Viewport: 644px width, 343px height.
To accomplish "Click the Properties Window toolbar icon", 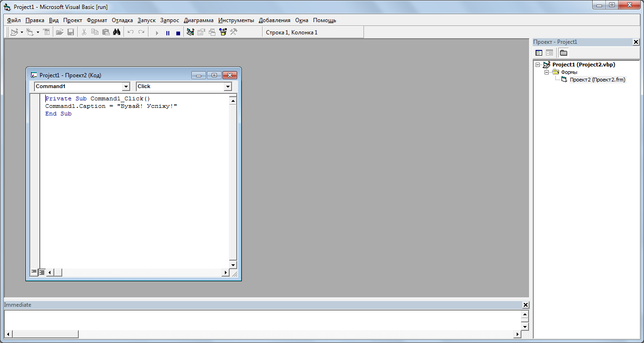I will [201, 33].
